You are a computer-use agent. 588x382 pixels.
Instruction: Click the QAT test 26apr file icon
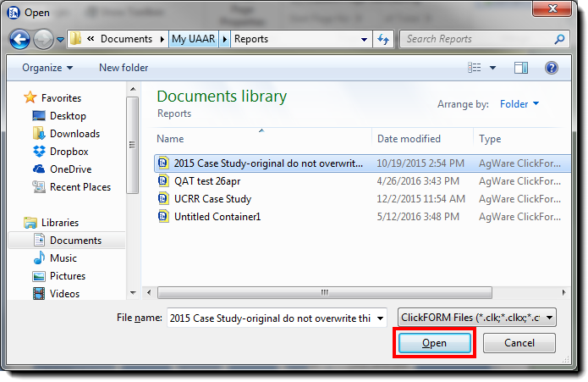(x=164, y=181)
